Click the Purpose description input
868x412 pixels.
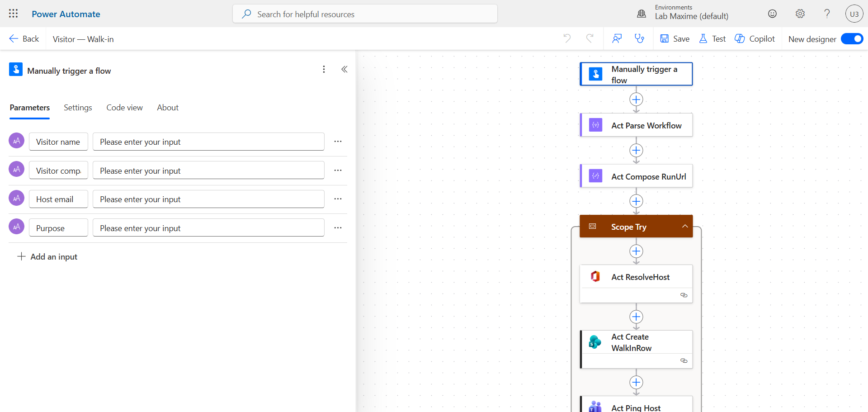tap(208, 228)
